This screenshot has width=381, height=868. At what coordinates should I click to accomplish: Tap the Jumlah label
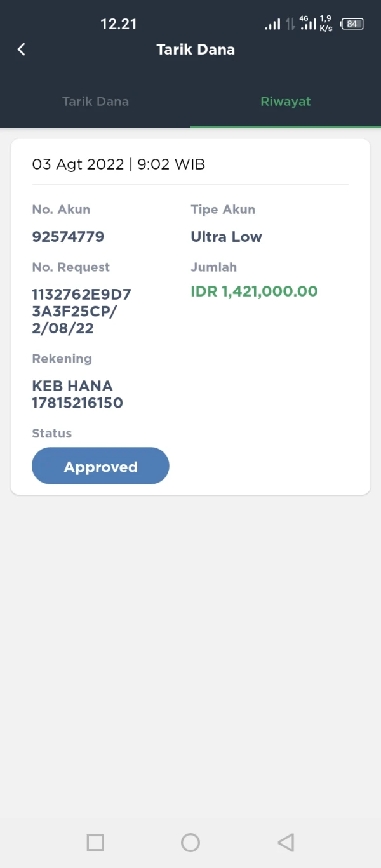(x=213, y=267)
